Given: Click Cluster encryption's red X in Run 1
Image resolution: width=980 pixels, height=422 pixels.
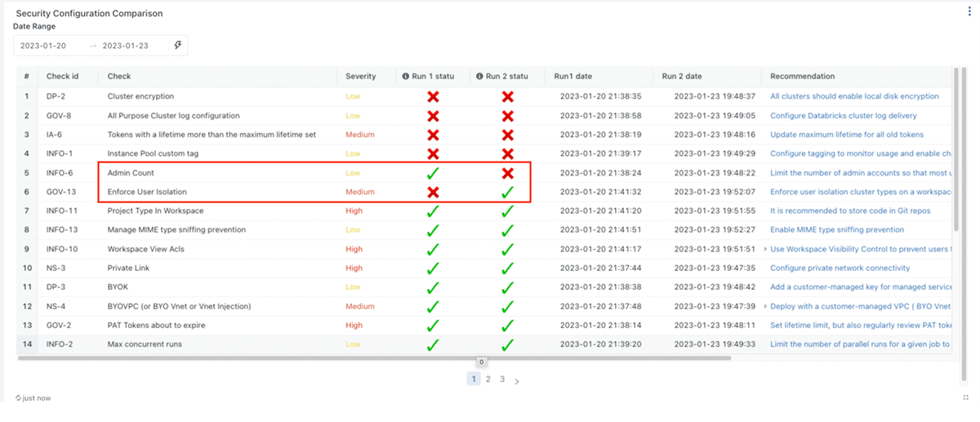Looking at the screenshot, I should point(433,96).
